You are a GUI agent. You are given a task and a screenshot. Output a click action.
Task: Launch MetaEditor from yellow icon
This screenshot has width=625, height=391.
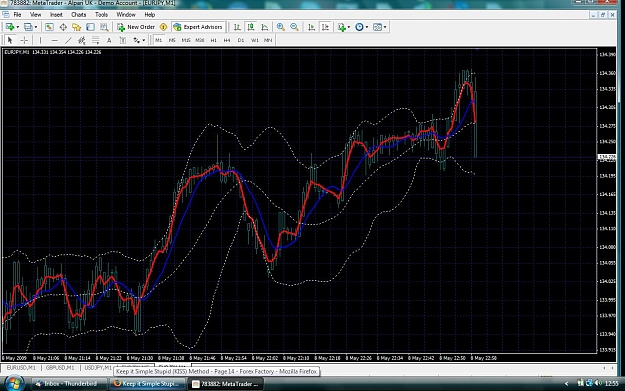[163, 27]
